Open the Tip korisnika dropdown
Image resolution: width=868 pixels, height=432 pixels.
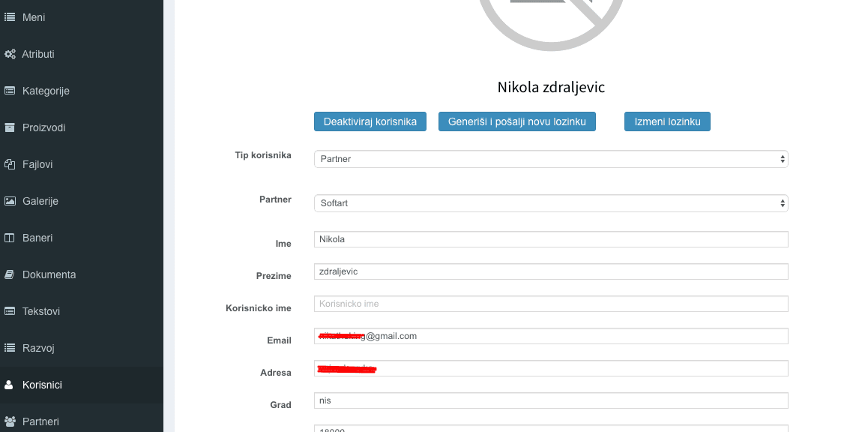click(551, 159)
